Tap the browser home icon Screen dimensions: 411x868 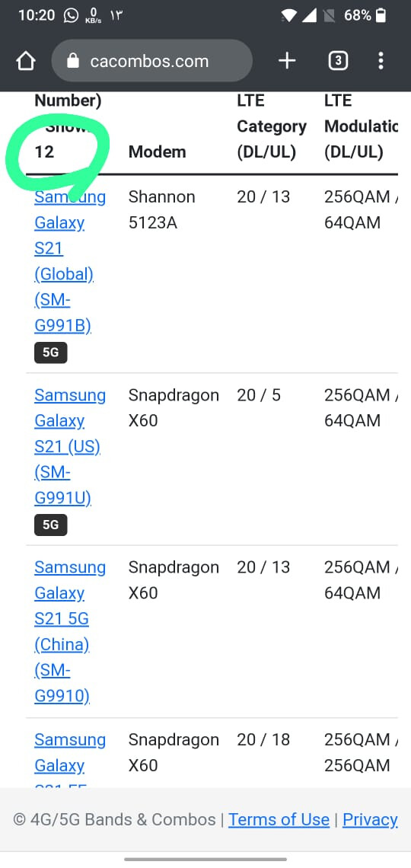click(x=26, y=61)
